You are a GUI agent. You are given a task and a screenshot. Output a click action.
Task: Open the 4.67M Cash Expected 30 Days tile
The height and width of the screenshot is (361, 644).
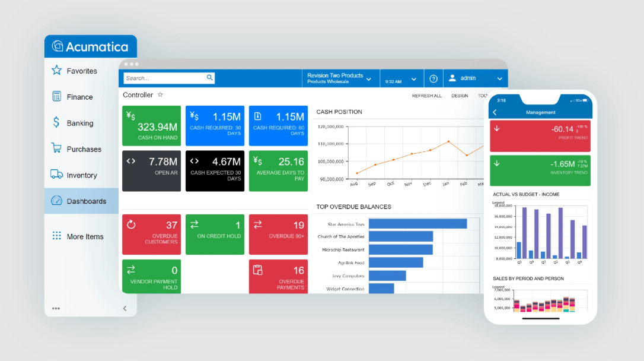[215, 170]
